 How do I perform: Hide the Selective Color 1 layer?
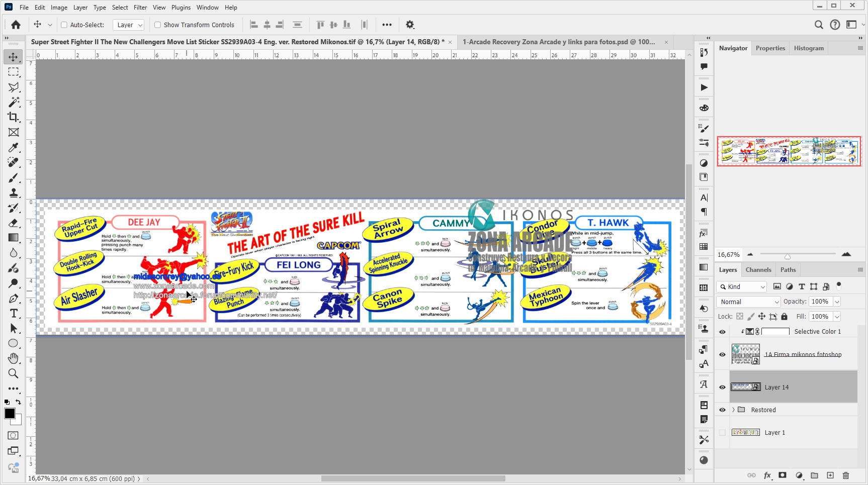click(x=722, y=332)
